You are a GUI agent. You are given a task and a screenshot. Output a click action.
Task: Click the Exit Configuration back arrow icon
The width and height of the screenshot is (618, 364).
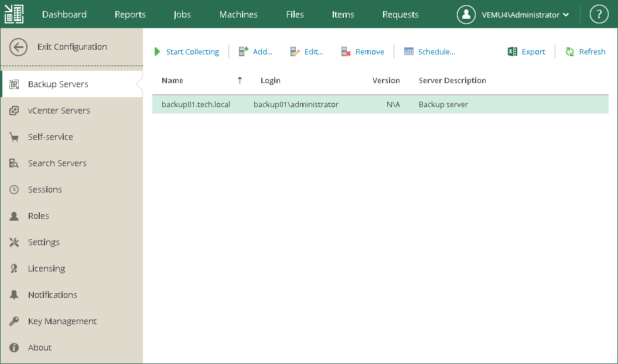click(18, 47)
